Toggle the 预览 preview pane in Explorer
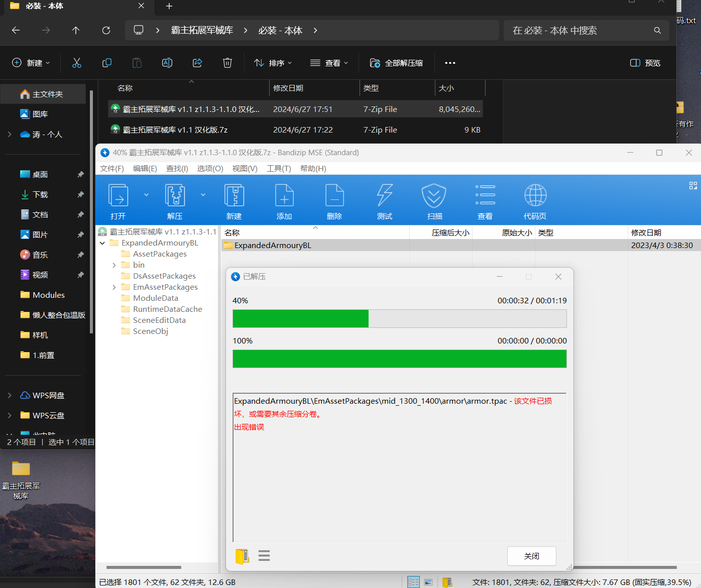The image size is (701, 588). pos(645,63)
